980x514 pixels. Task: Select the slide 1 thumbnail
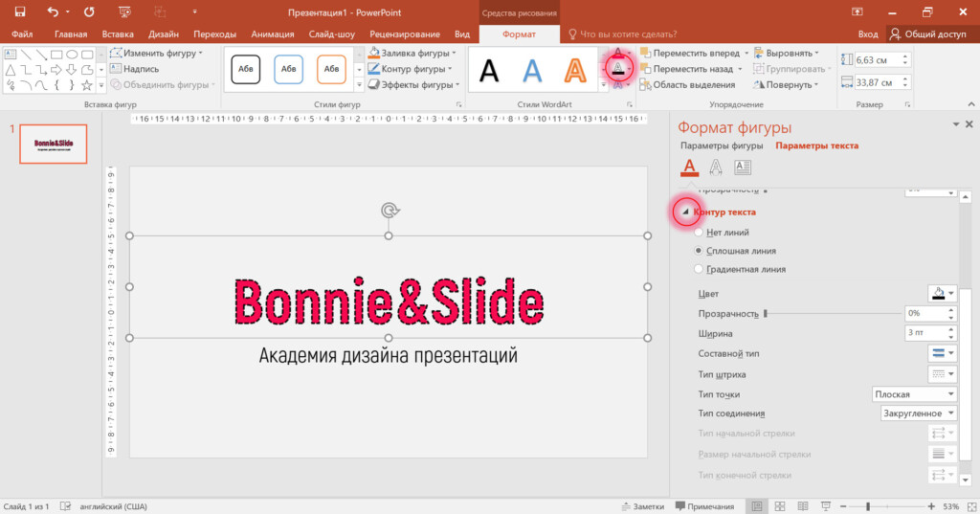click(54, 144)
